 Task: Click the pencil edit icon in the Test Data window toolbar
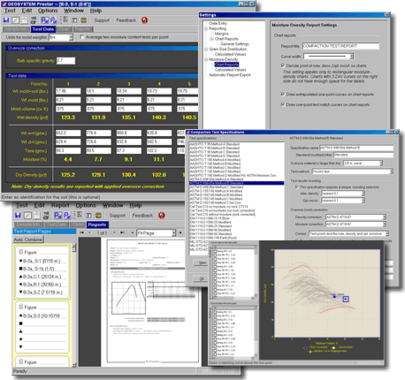15,20
